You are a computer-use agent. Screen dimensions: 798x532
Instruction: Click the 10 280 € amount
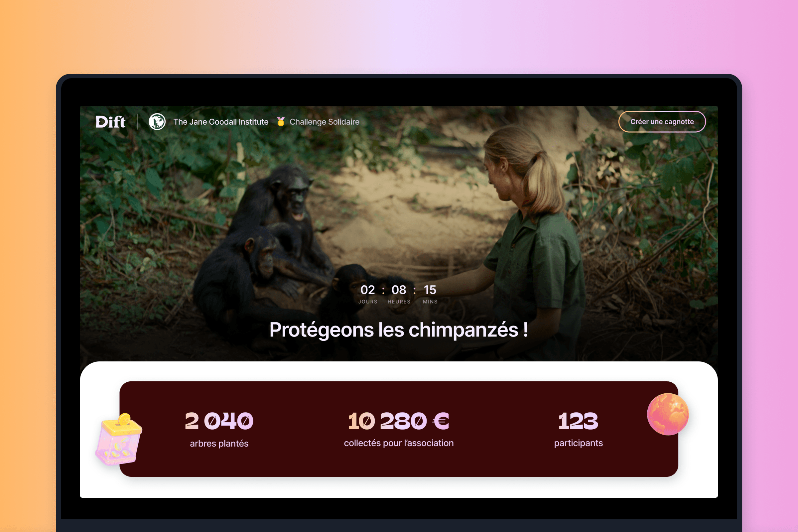(x=399, y=421)
